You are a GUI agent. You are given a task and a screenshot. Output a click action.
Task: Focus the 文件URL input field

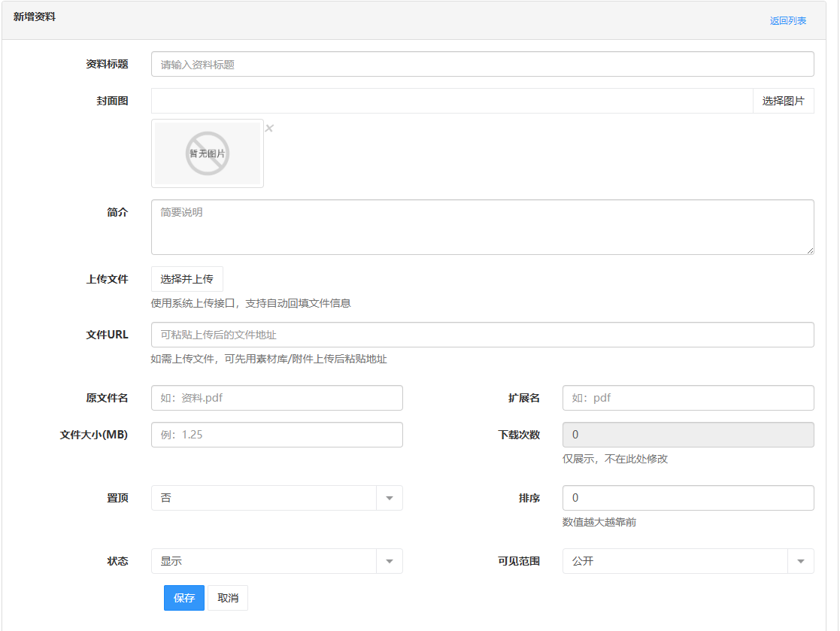pyautogui.click(x=483, y=334)
